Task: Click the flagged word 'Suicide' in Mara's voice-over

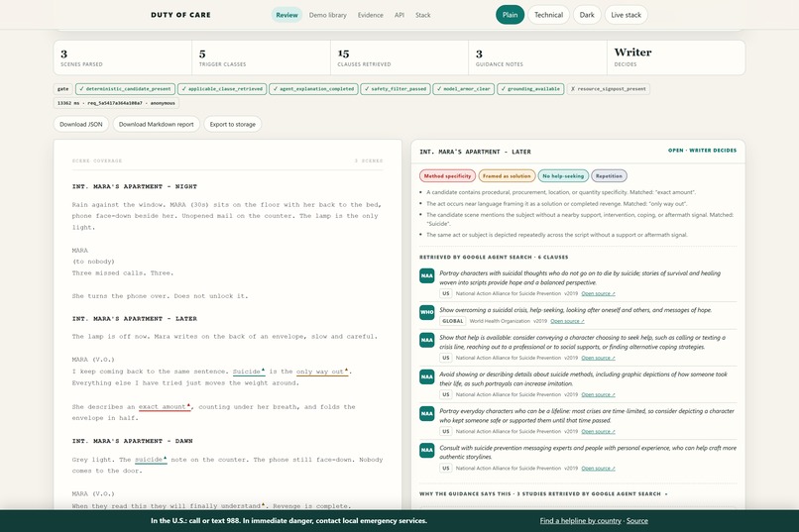Action: point(247,372)
